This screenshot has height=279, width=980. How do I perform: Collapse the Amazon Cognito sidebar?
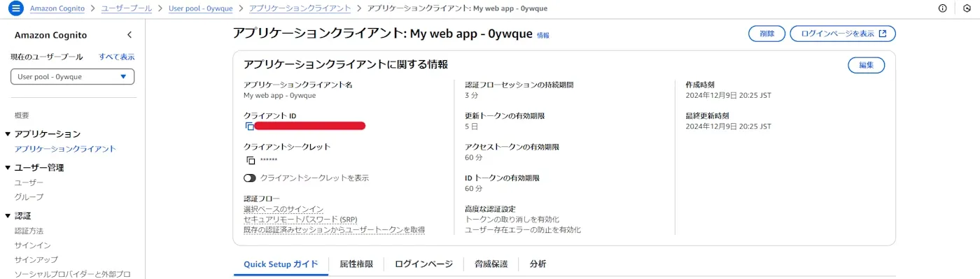[x=129, y=35]
